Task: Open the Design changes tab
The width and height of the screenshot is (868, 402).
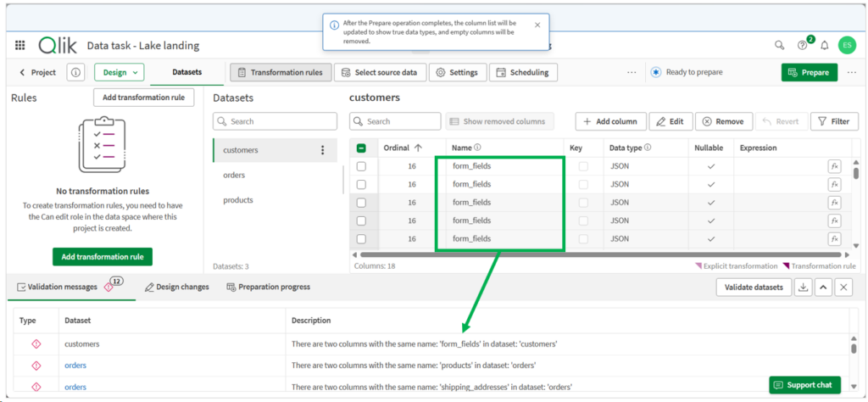Action: [177, 287]
